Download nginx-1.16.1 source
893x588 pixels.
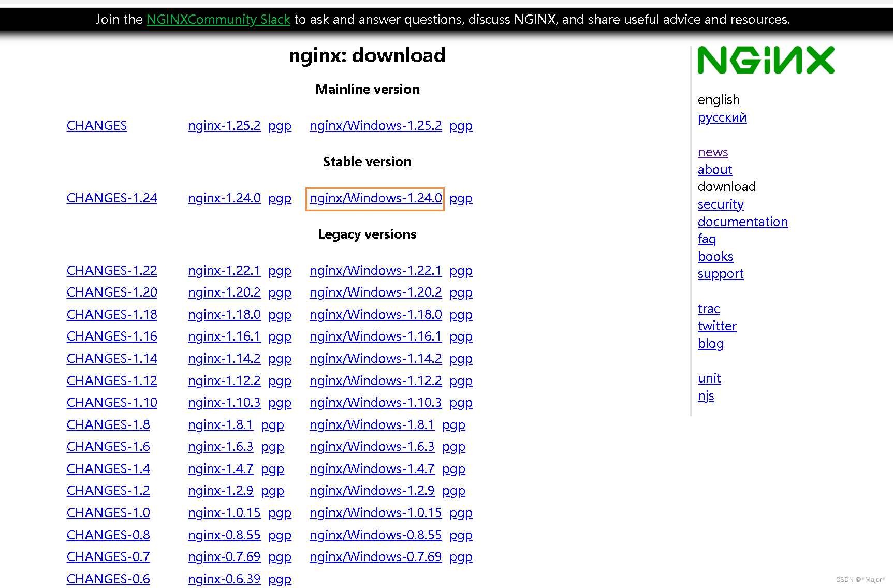coord(224,336)
